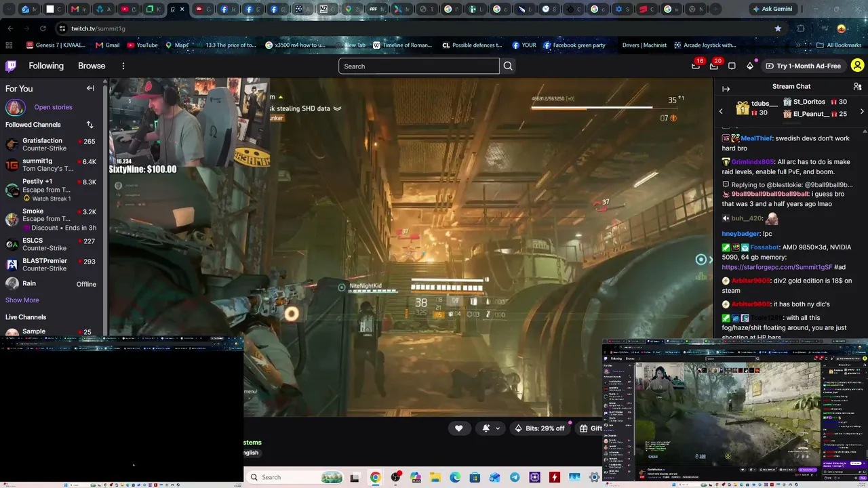Viewport: 868px width, 488px height.
Task: Open starforgepc.com link in chat
Action: click(x=776, y=267)
